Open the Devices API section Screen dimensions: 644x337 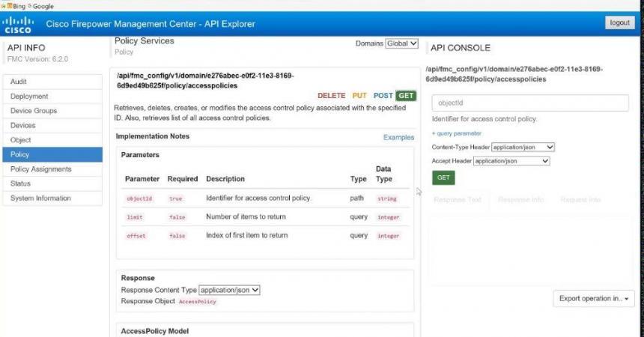(x=52, y=125)
